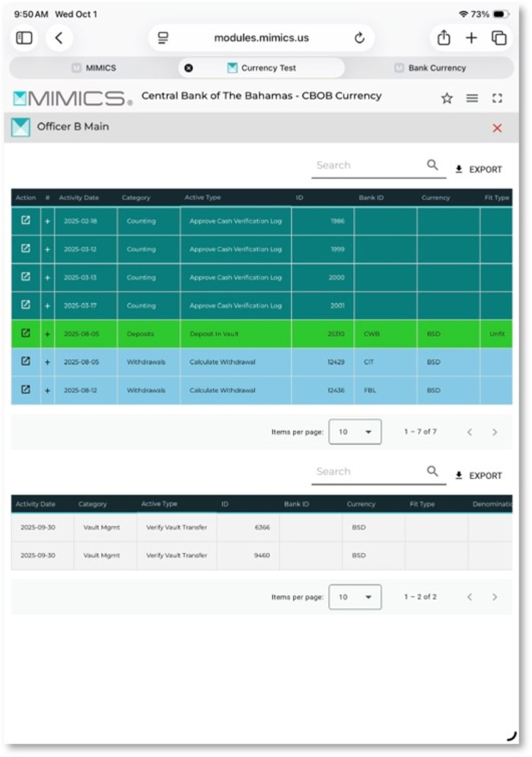This screenshot has height=757, width=532.
Task: Expand the CIT withdrawal row
Action: pyautogui.click(x=47, y=362)
